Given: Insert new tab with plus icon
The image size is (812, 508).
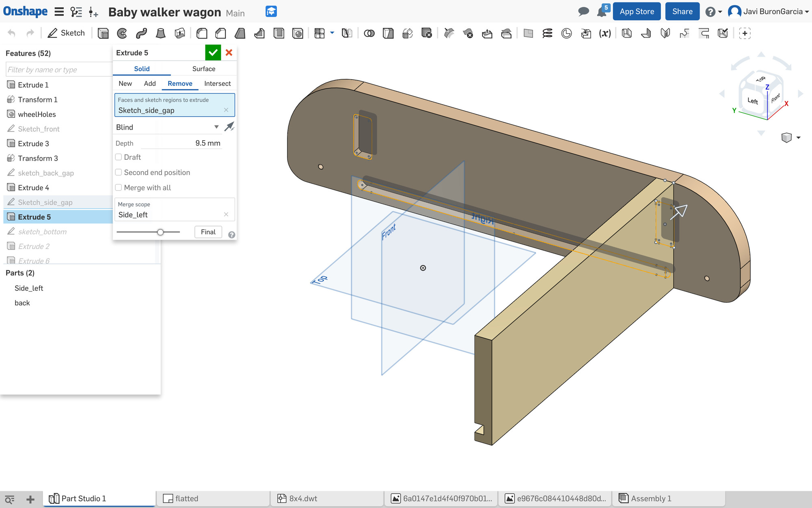Looking at the screenshot, I should coord(30,499).
